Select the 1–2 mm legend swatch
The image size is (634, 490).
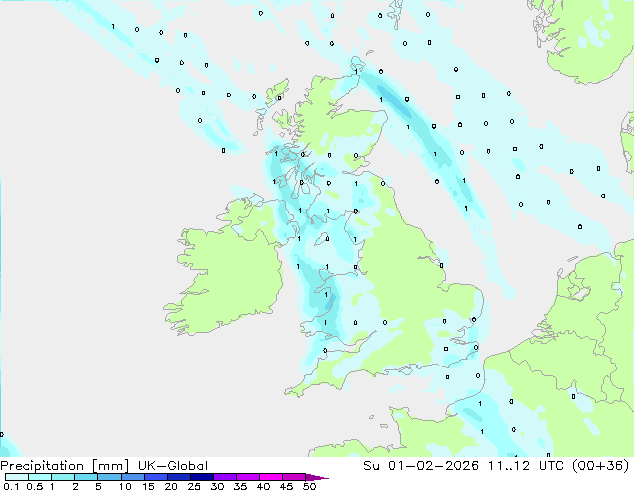pos(63,477)
